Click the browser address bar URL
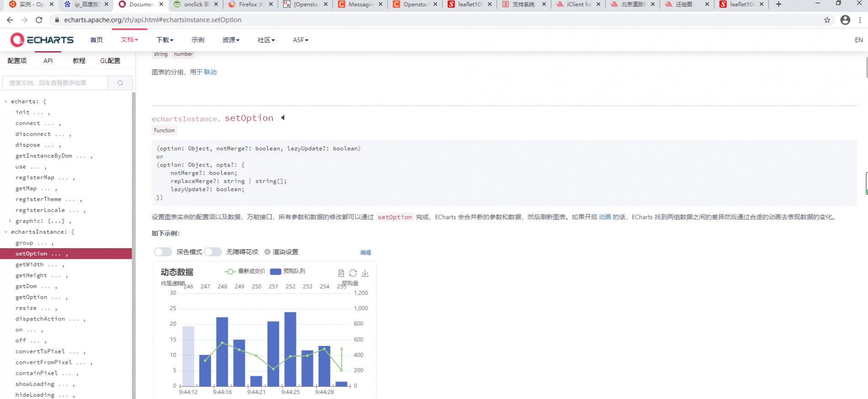 153,20
